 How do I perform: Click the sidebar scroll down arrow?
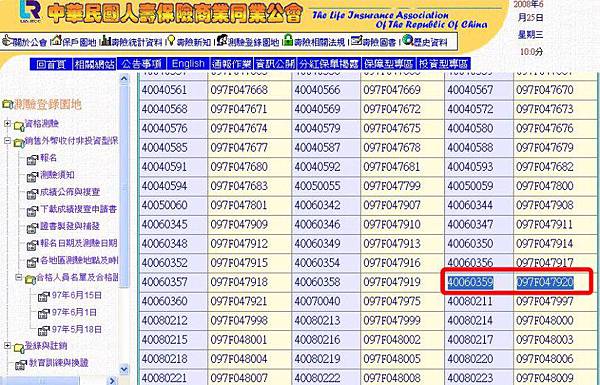coord(124,369)
